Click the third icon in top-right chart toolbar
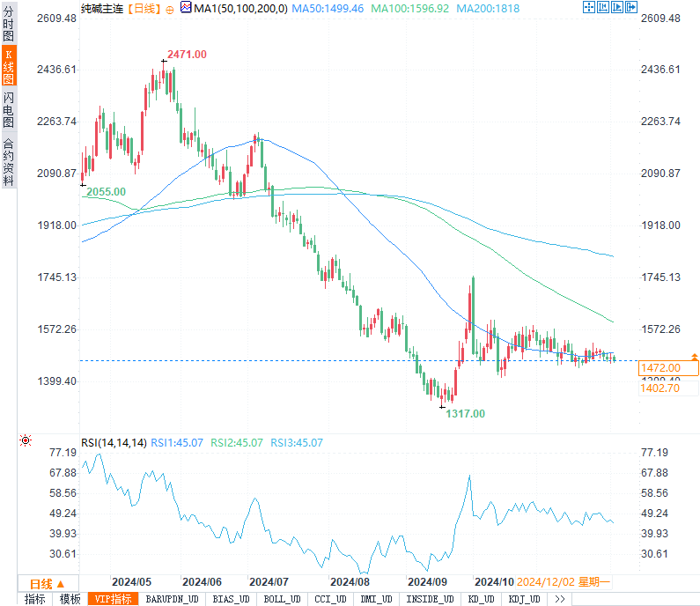Viewport: 700px width, 606px height. (618, 8)
